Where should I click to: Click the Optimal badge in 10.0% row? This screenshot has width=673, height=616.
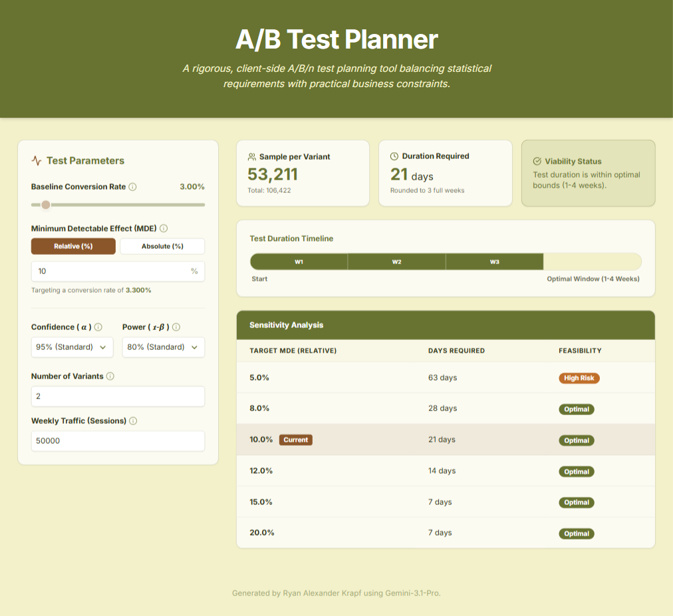577,440
